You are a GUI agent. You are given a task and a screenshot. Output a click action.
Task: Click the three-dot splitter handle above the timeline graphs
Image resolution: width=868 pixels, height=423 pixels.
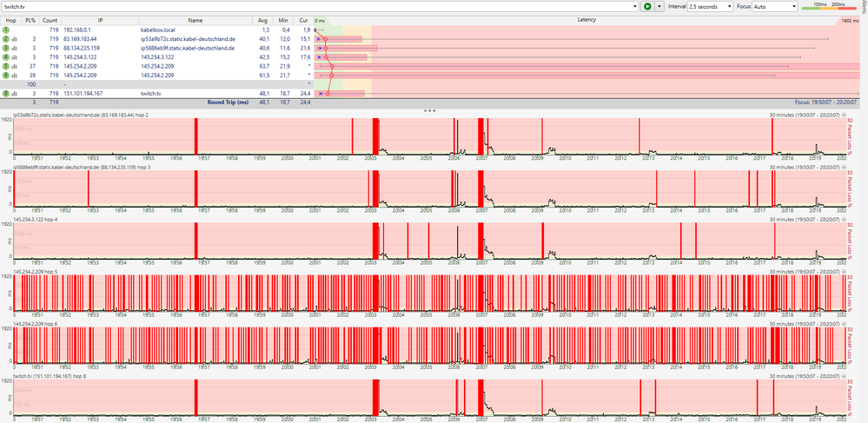point(429,110)
